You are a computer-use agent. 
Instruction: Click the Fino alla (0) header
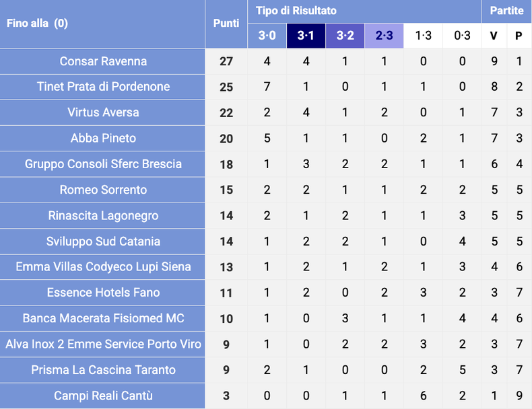click(x=37, y=23)
